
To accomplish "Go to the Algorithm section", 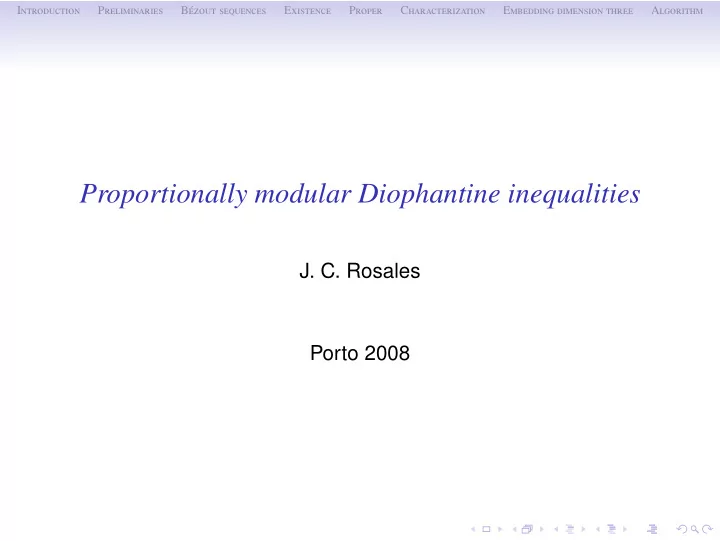I will (x=677, y=11).
